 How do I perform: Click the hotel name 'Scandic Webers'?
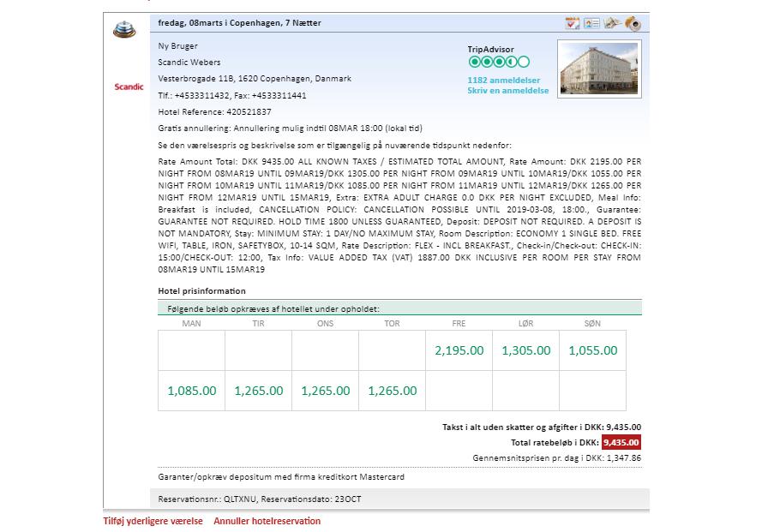[x=189, y=63]
